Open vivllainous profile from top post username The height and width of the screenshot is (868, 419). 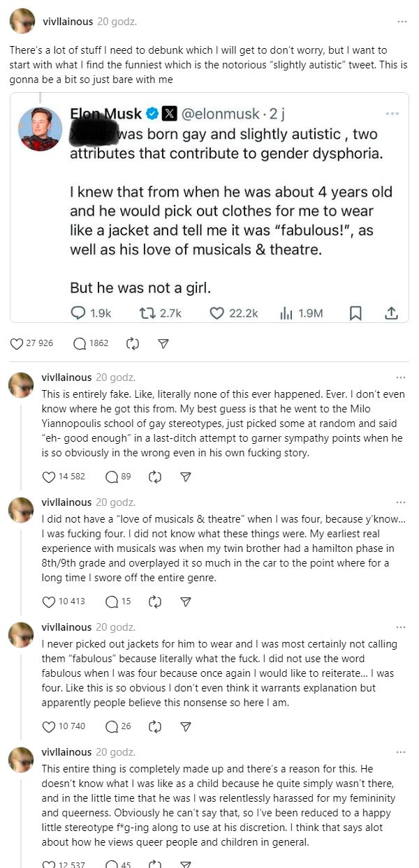point(68,22)
